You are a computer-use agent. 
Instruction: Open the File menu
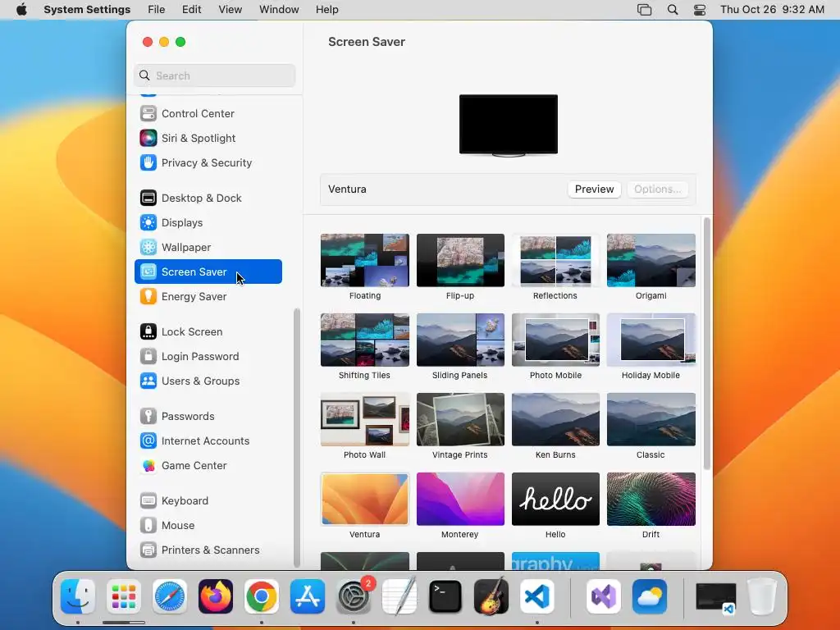(x=157, y=10)
